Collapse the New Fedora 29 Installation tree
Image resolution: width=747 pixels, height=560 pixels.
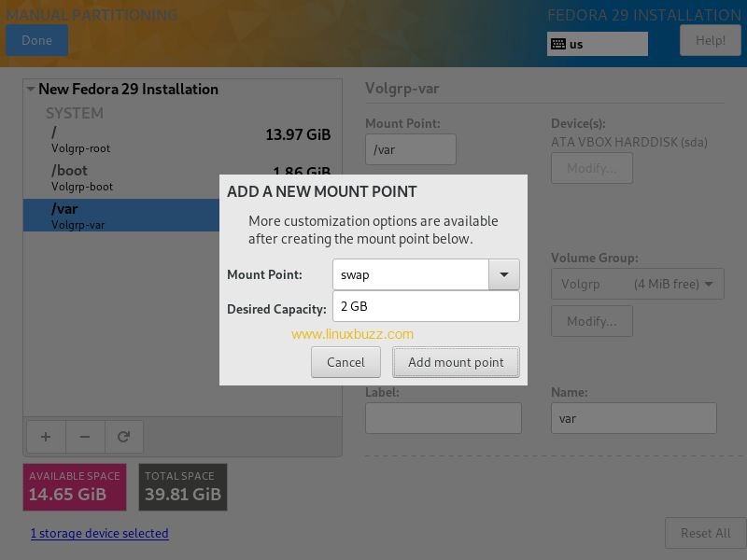pyautogui.click(x=31, y=89)
